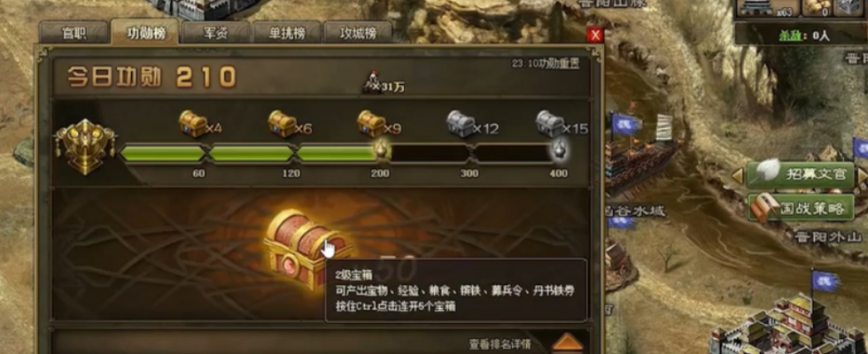This screenshot has height=354, width=868.
Task: Click the gold chest marked x6
Action: [282, 123]
